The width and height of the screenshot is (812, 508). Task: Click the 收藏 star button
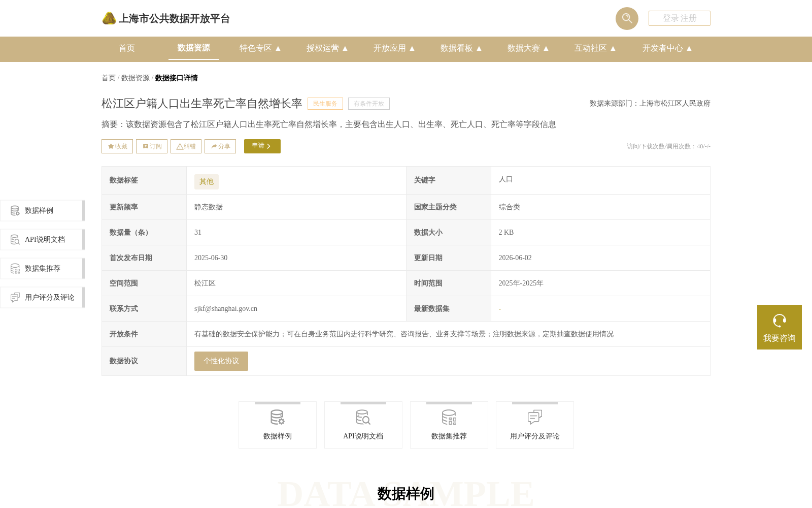pos(117,146)
